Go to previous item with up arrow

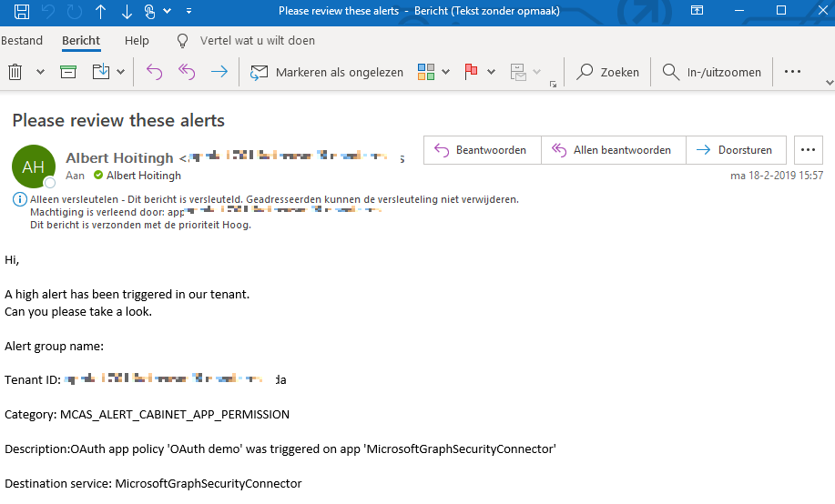pyautogui.click(x=100, y=11)
